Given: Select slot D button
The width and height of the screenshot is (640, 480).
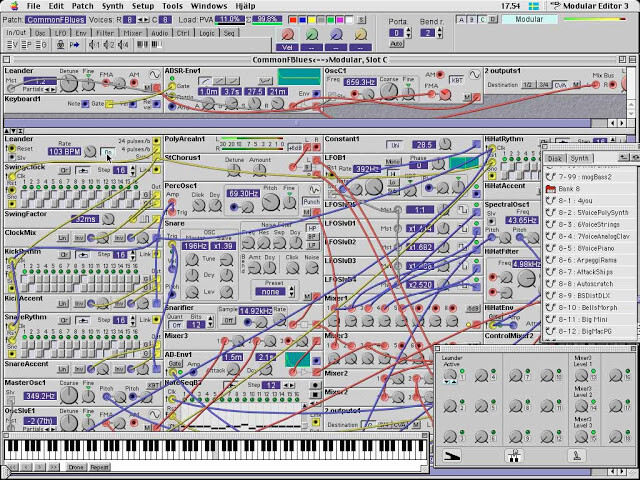Looking at the screenshot, I should coord(493,19).
